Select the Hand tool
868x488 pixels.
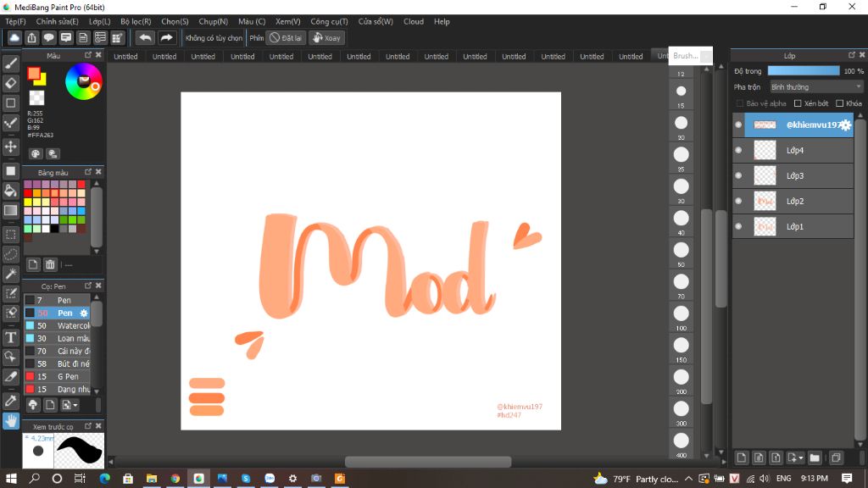(x=10, y=420)
